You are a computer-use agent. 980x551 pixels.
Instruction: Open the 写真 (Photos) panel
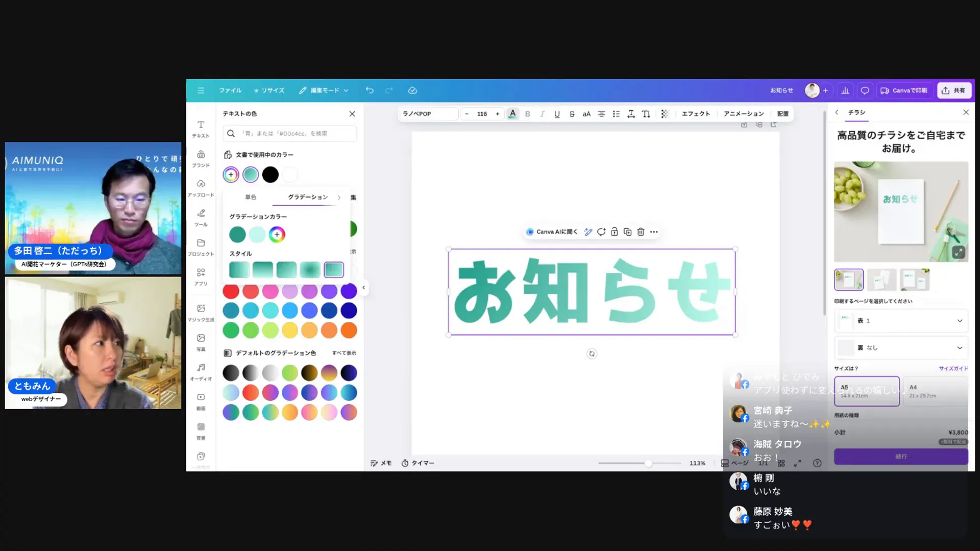[201, 342]
